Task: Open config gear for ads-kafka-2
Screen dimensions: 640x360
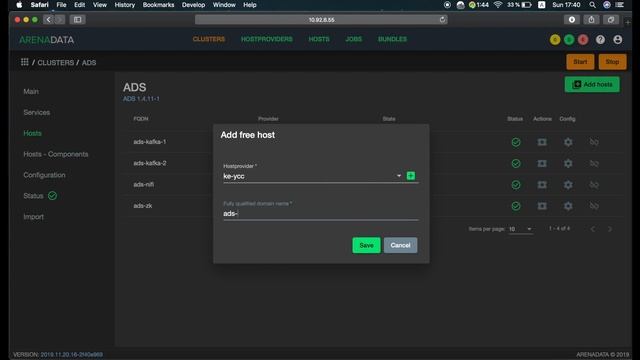Action: [568, 163]
